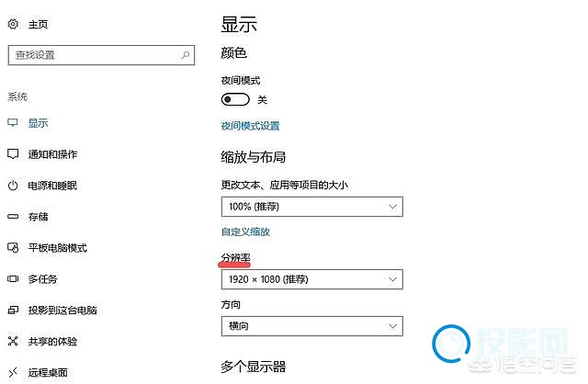
Task: Click the 存储 drive icon
Action: [13, 217]
